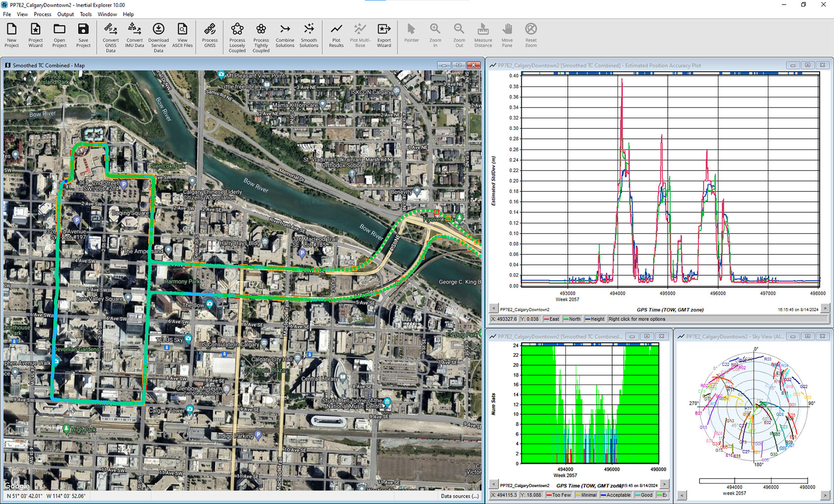Click Reset Zoom on the toolbar
The width and height of the screenshot is (834, 504).
coord(531,35)
